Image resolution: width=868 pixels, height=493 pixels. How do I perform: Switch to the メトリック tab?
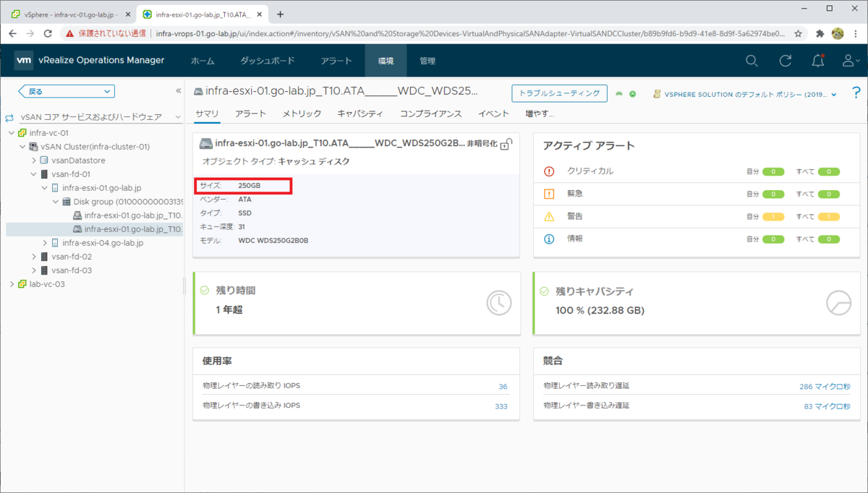tap(302, 113)
